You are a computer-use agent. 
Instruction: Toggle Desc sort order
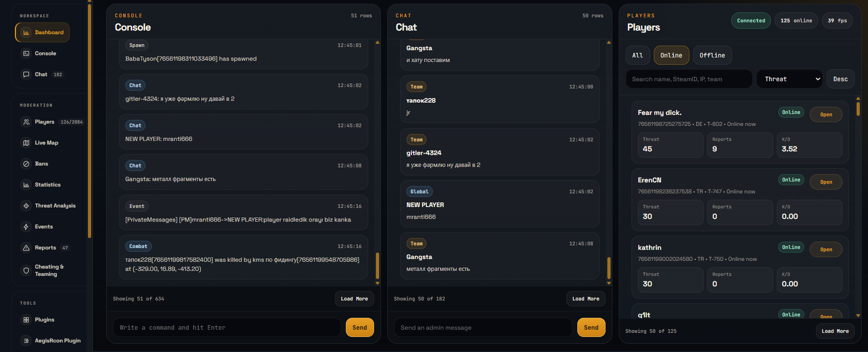click(840, 79)
